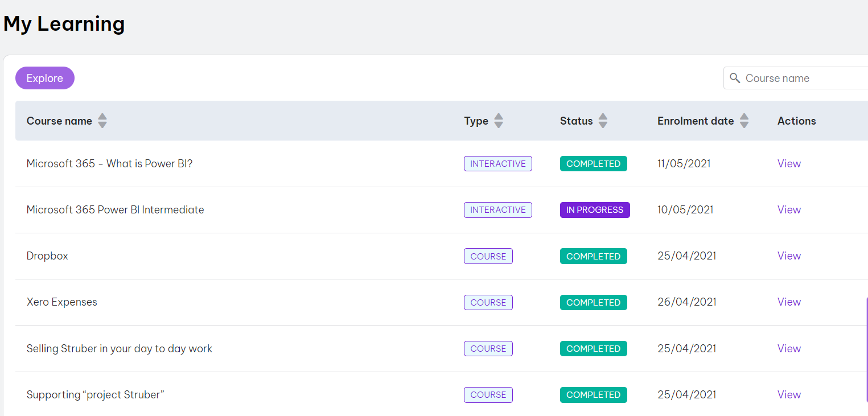
Task: Click the Dropbox course name
Action: pos(47,256)
